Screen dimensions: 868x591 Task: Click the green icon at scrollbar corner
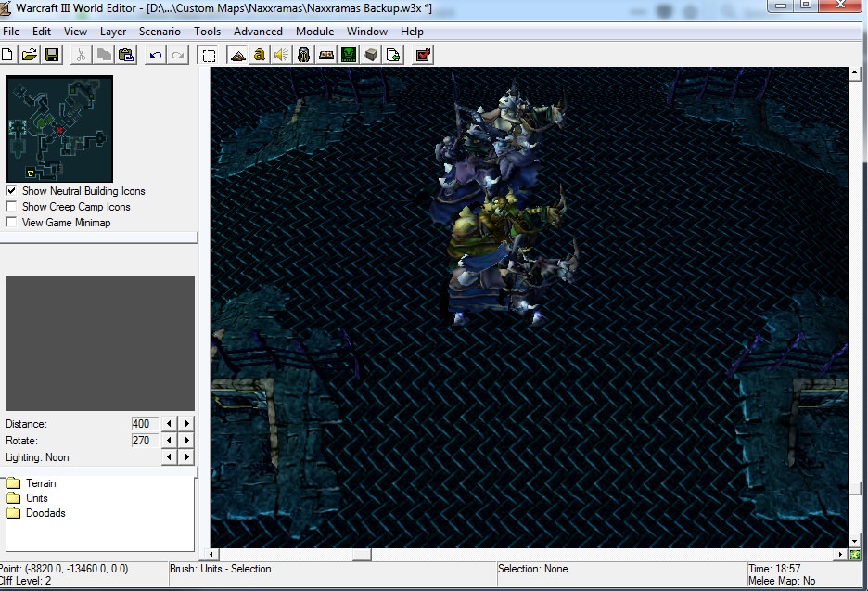855,555
